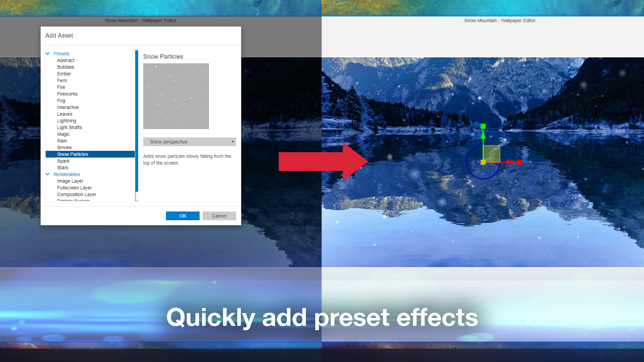Select Magic preset from list
644x362 pixels.
[63, 134]
